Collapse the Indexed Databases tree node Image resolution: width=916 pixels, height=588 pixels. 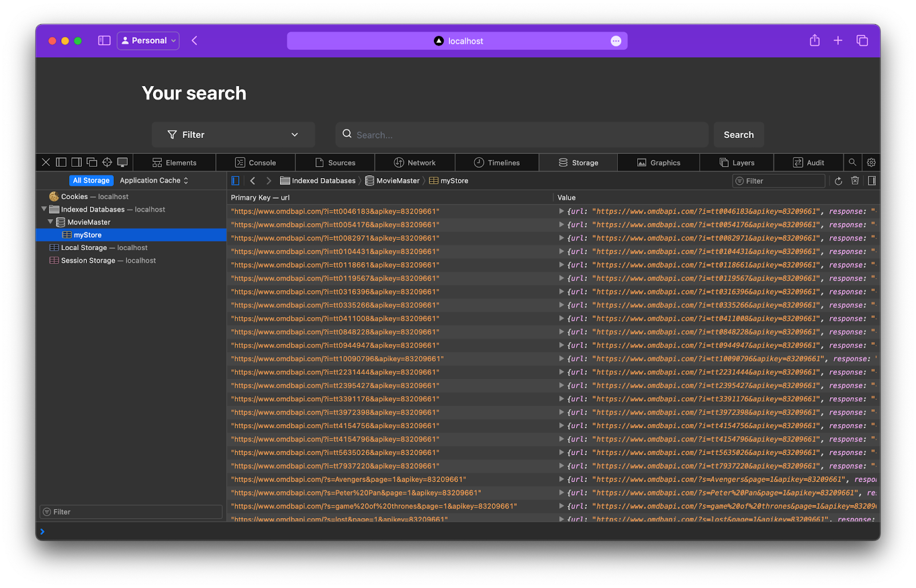click(x=44, y=210)
